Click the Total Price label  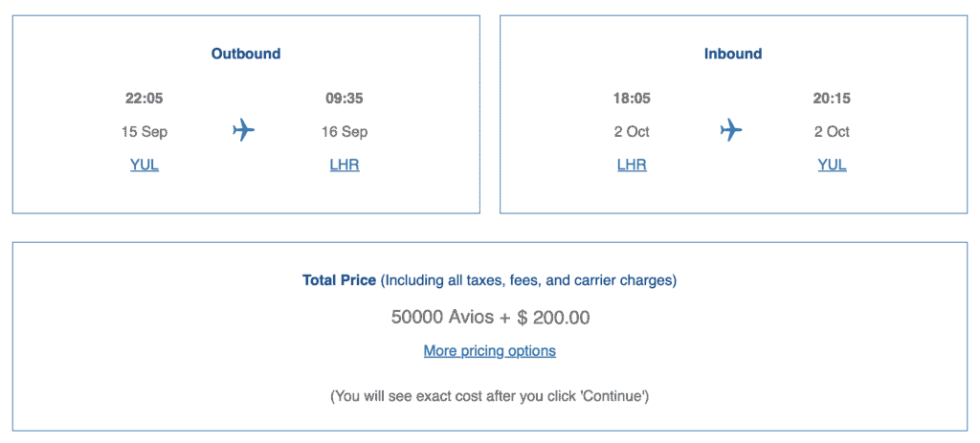(x=339, y=280)
